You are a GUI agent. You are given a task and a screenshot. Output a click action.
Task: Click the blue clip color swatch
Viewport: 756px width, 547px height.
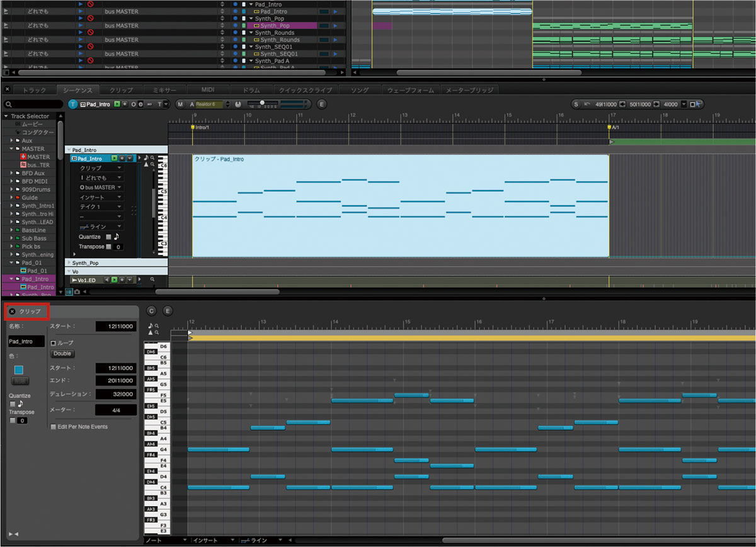point(19,370)
